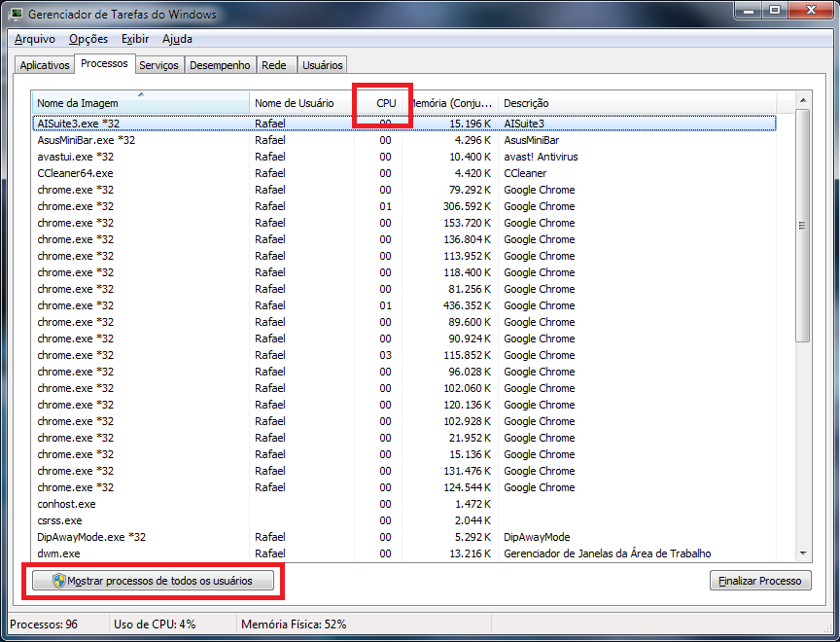The image size is (840, 642).
Task: Select chrome.exe using 90.924 K memory
Action: 404,339
